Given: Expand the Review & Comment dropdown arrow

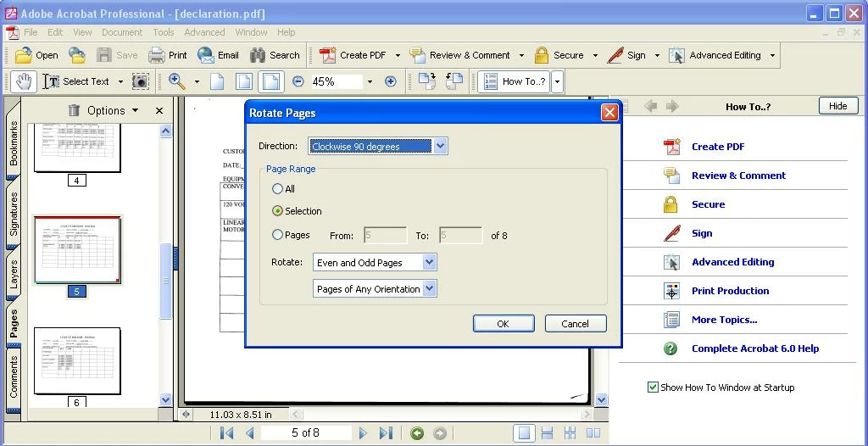Looking at the screenshot, I should [x=521, y=55].
